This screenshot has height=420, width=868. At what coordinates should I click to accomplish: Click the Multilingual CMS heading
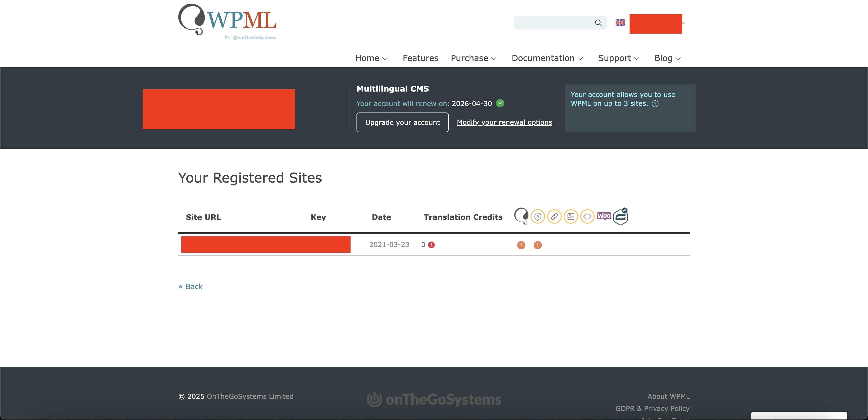(x=393, y=89)
